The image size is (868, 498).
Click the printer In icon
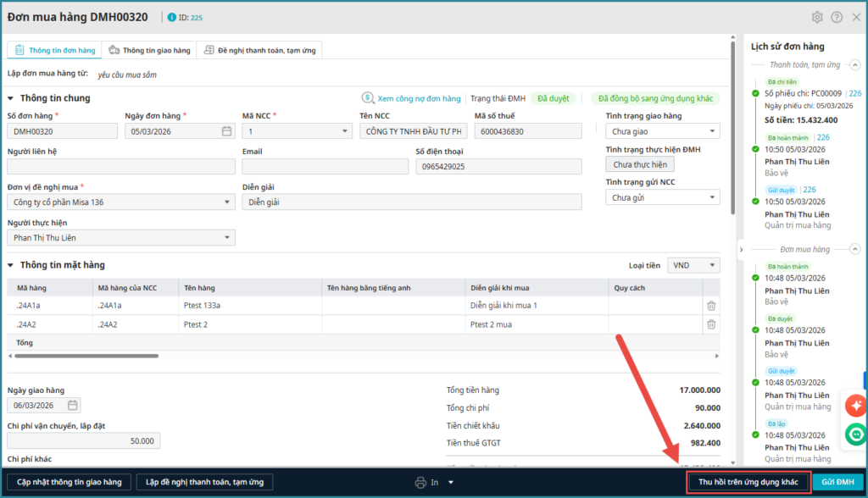[420, 483]
